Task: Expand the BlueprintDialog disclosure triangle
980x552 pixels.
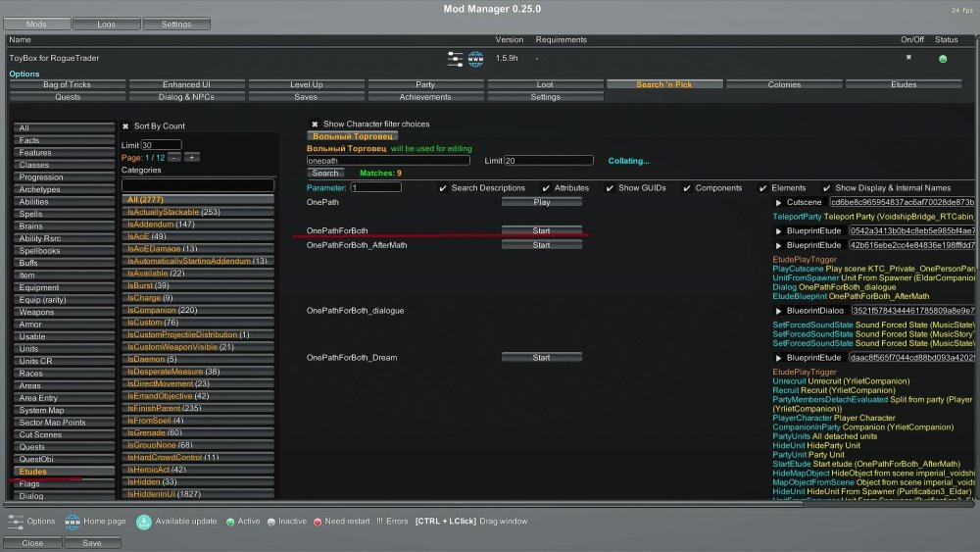Action: [779, 311]
